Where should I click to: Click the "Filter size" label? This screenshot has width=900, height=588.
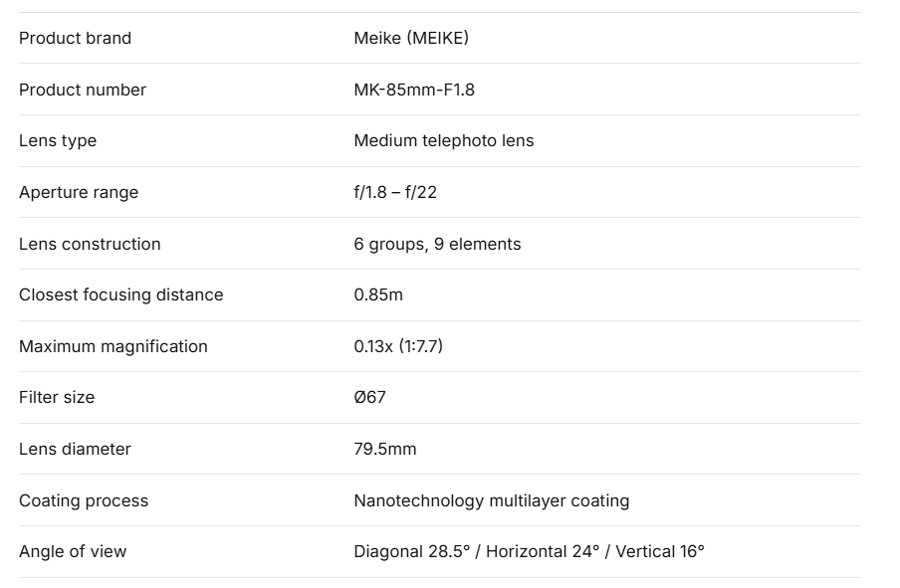click(57, 397)
